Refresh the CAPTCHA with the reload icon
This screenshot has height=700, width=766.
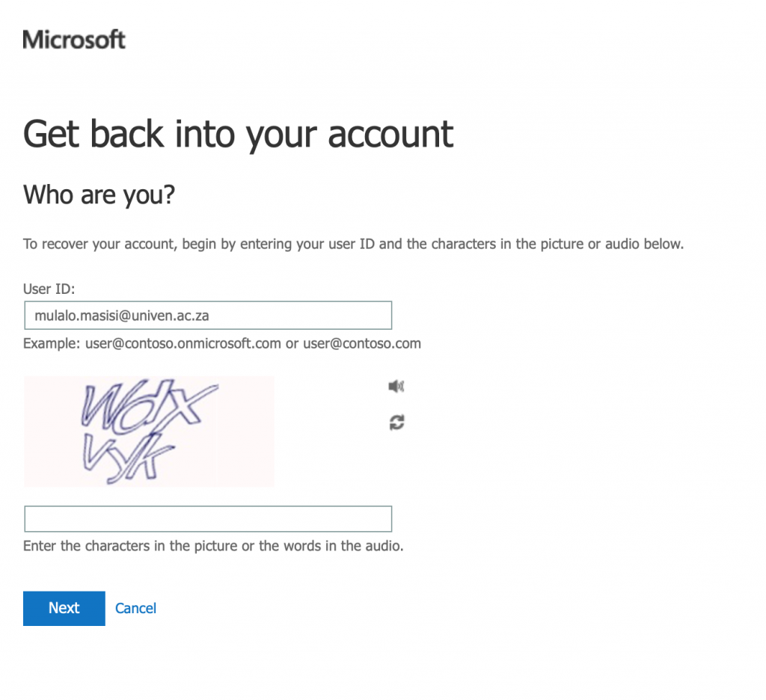click(396, 423)
